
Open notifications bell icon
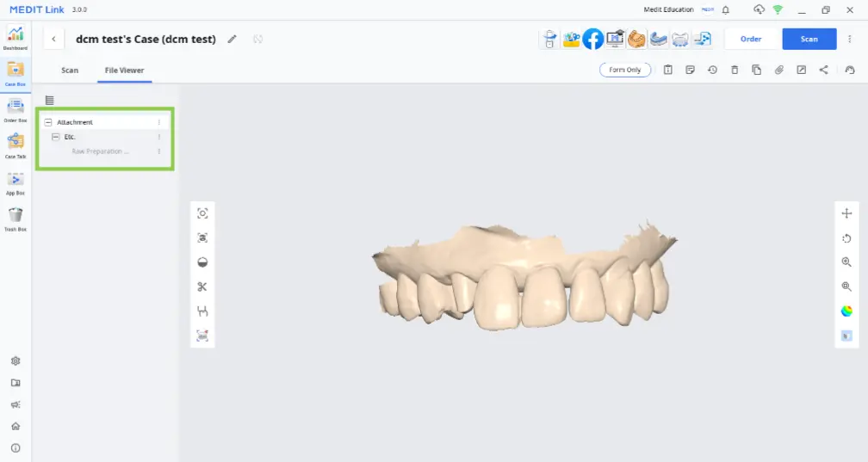[x=726, y=9]
